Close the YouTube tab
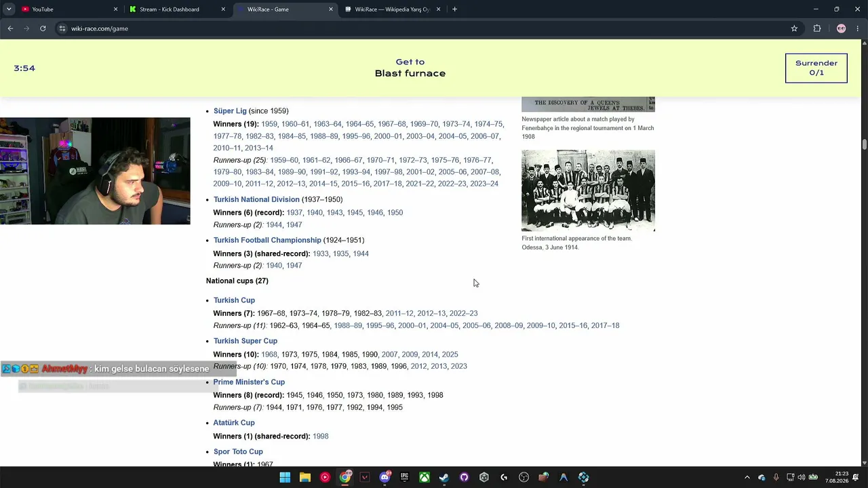The width and height of the screenshot is (868, 488). 115,9
